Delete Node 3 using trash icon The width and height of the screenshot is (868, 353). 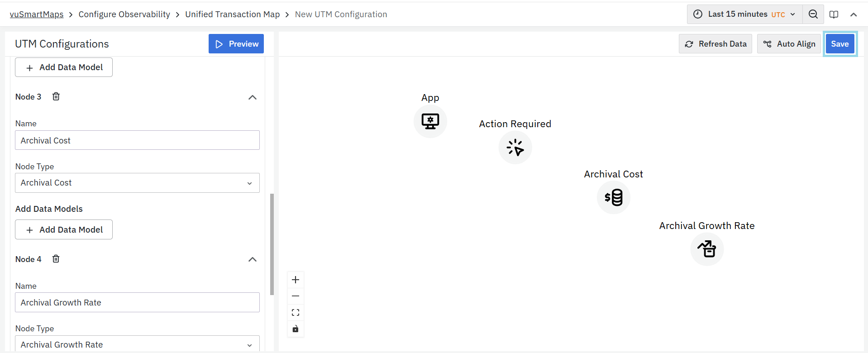(x=56, y=96)
